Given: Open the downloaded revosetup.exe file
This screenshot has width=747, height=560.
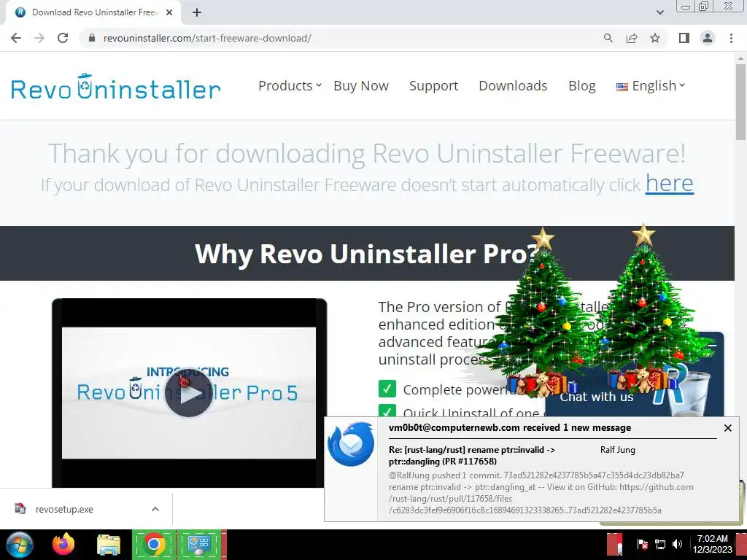Looking at the screenshot, I should point(64,509).
